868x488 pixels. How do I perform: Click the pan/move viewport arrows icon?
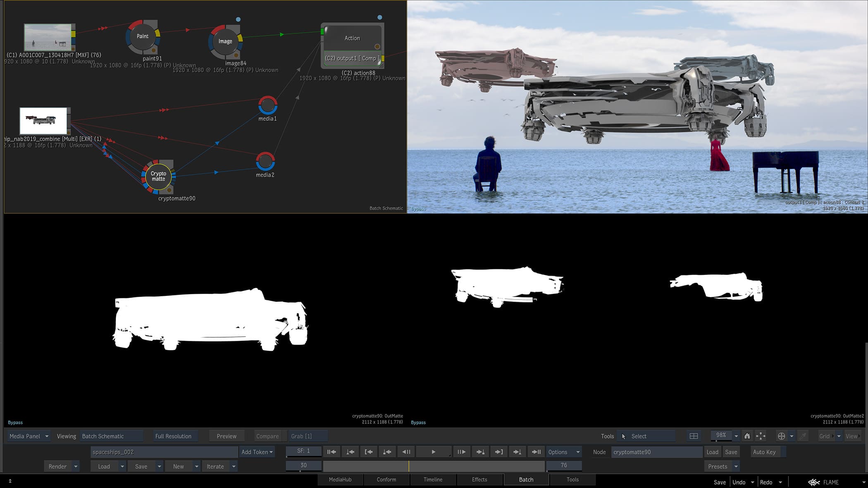tap(760, 436)
